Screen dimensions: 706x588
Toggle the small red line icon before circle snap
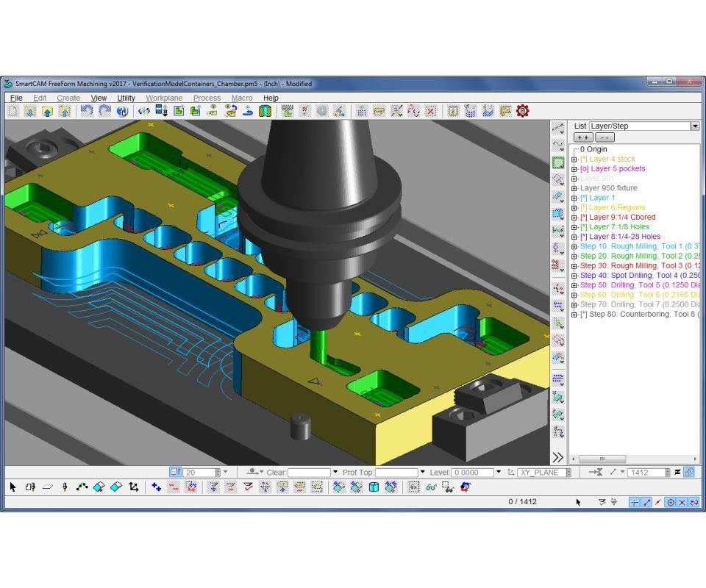point(658,502)
